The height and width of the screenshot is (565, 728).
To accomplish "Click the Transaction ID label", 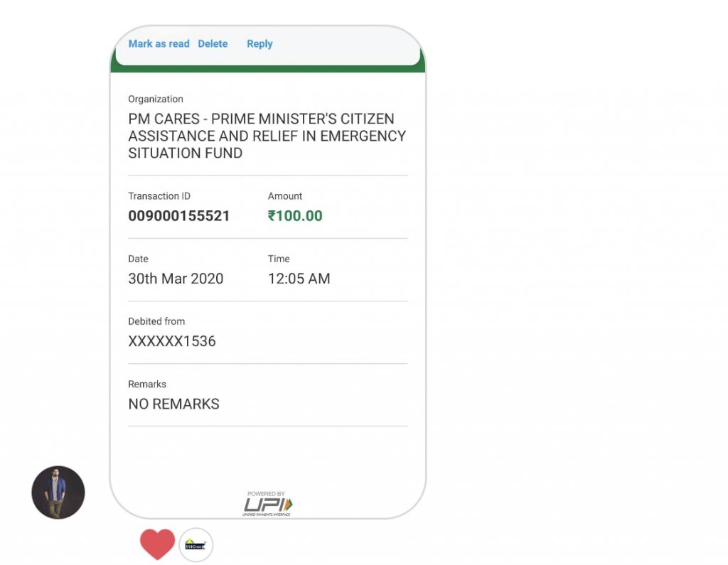I will [159, 196].
